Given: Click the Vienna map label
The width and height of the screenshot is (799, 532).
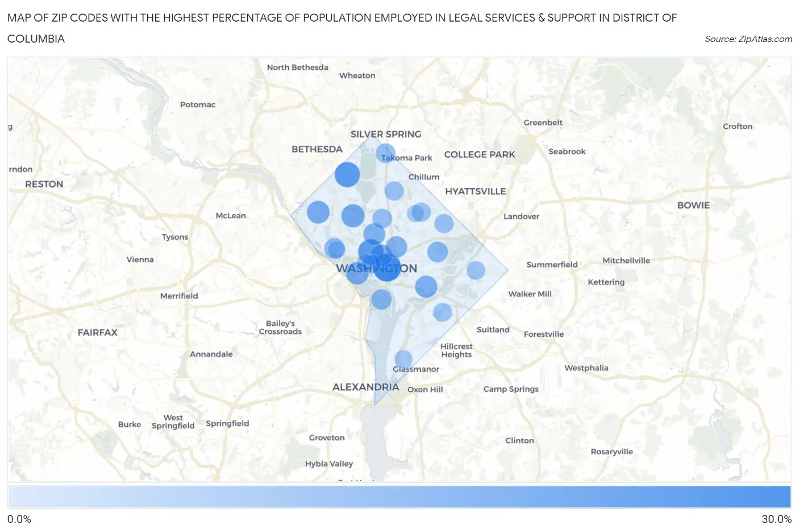Looking at the screenshot, I should coord(140,259).
